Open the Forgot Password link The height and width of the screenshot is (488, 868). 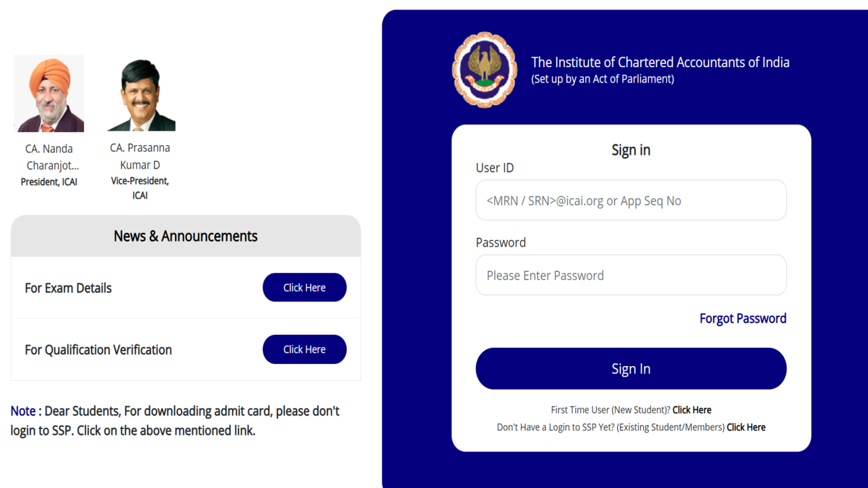pyautogui.click(x=743, y=319)
